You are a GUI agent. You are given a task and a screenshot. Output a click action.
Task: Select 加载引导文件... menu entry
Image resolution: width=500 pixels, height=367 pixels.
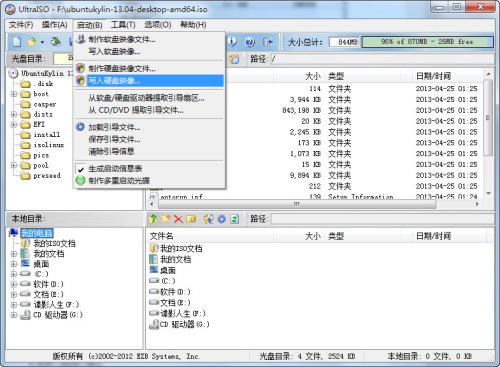149,127
